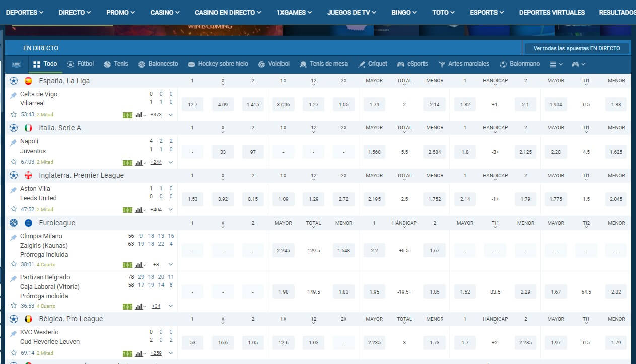
Task: Click the Italy flag beside Serie A
Action: pyautogui.click(x=28, y=128)
